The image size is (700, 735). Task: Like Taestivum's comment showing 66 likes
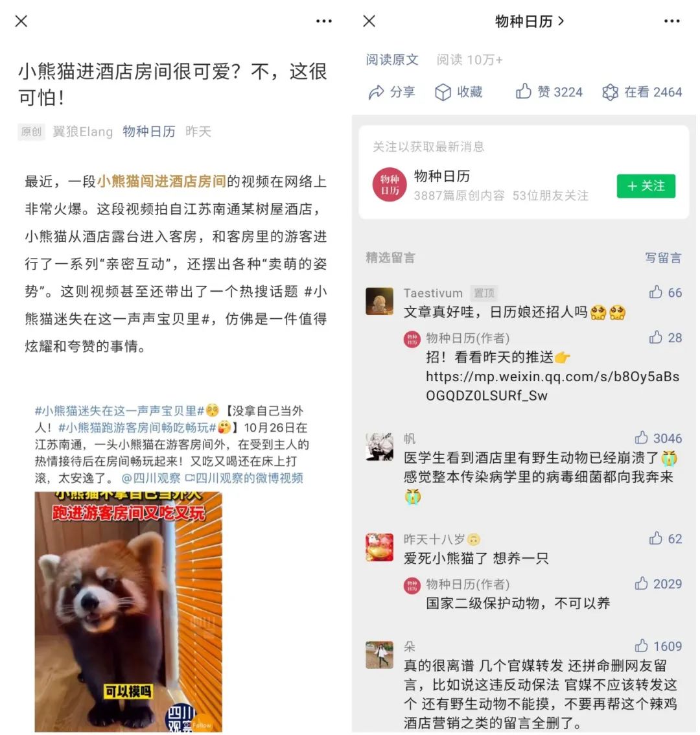[655, 292]
